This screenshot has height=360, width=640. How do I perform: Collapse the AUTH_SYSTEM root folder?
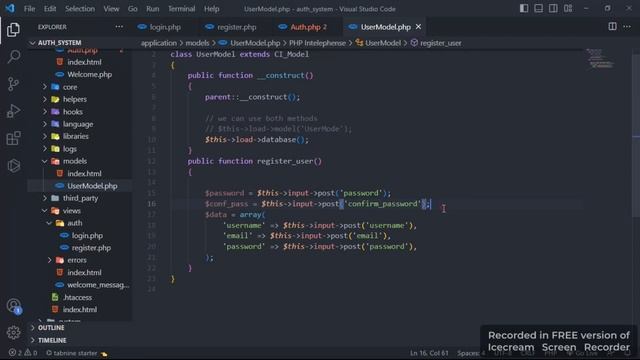pyautogui.click(x=60, y=42)
